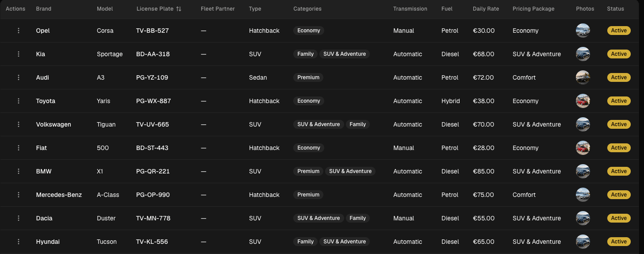Select license plate PG-WX-887
Screen dimensions: 644x254
[153, 101]
